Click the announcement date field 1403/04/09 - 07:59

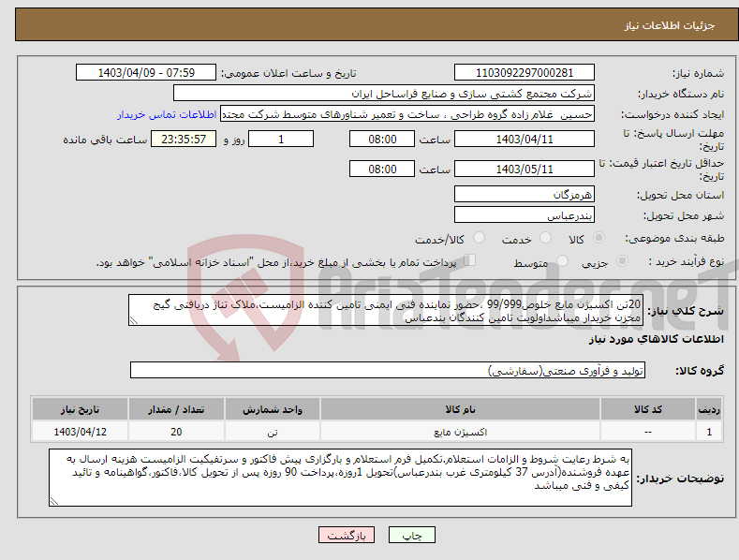[x=146, y=73]
